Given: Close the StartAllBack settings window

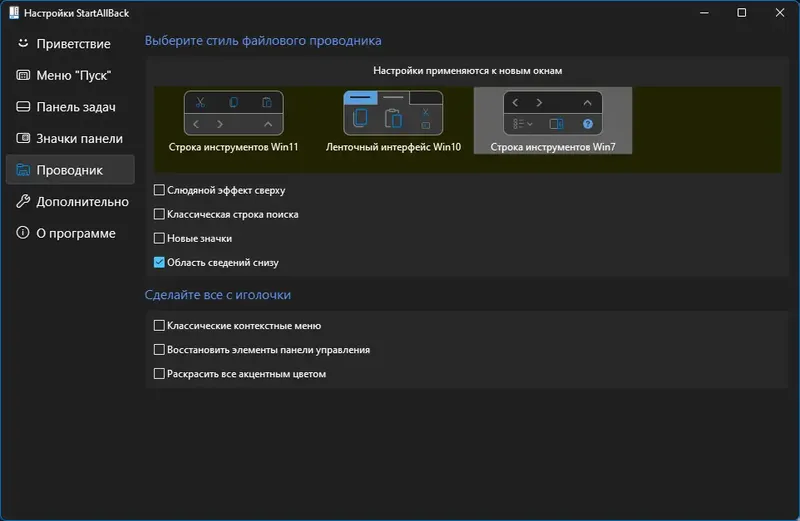Looking at the screenshot, I should pyautogui.click(x=780, y=13).
